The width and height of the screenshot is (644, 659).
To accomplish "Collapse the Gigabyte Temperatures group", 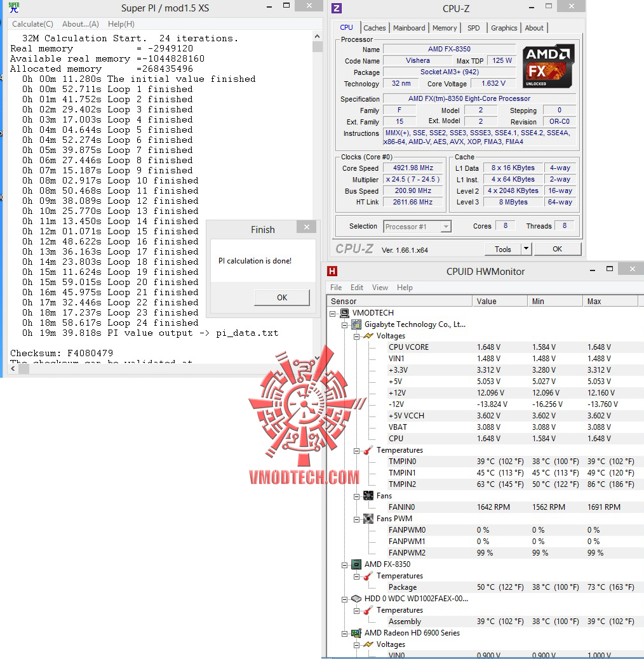I will click(x=356, y=451).
